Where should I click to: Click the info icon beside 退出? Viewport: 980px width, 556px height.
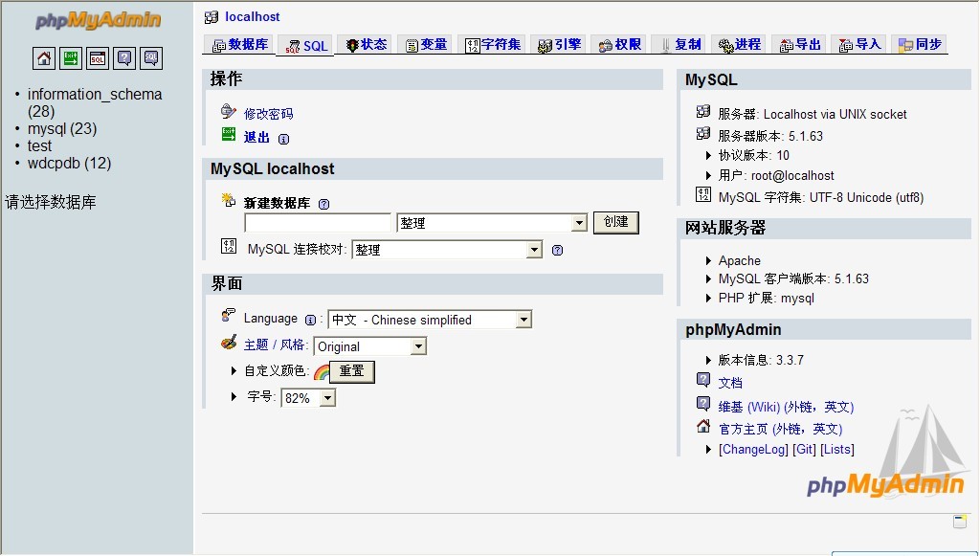pos(283,140)
